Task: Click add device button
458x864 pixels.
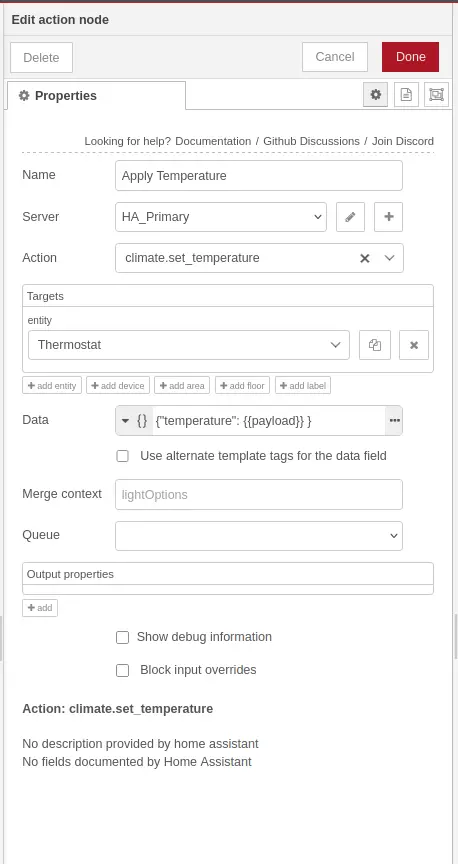Action: [x=118, y=386]
